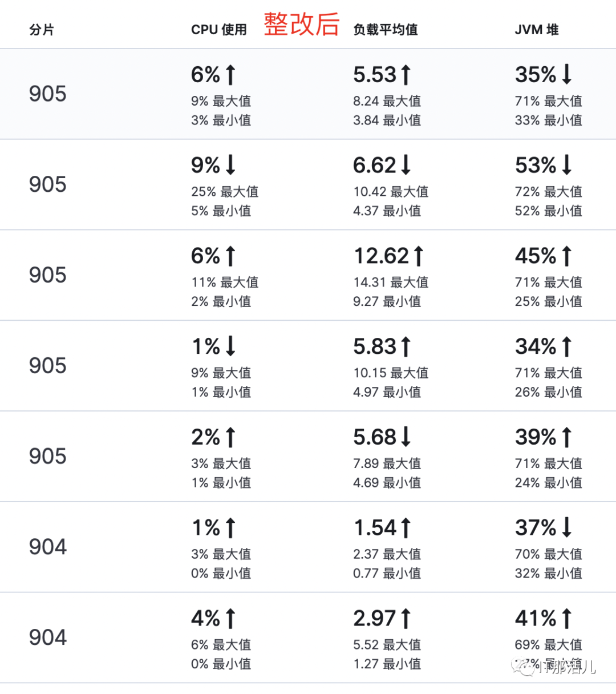Click the 5.83 load average value
The height and width of the screenshot is (694, 616).
pos(375,346)
